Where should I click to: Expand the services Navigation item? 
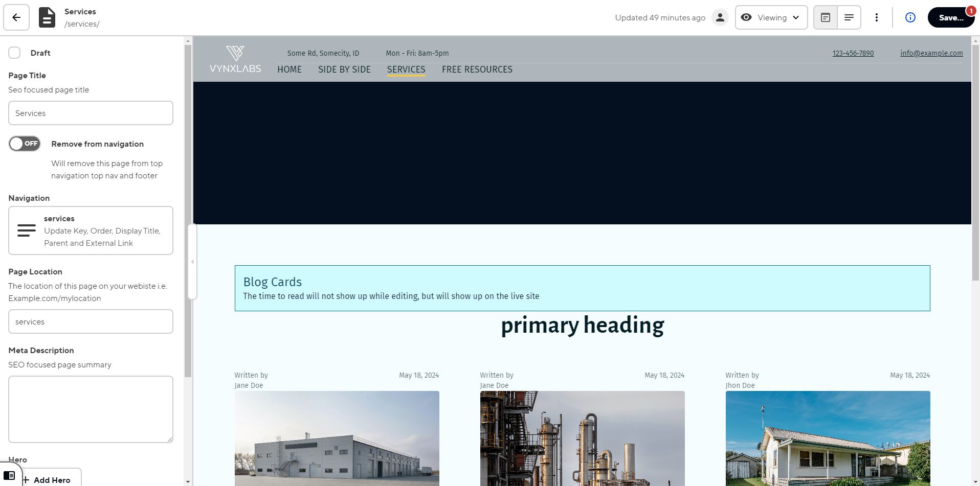click(x=91, y=230)
